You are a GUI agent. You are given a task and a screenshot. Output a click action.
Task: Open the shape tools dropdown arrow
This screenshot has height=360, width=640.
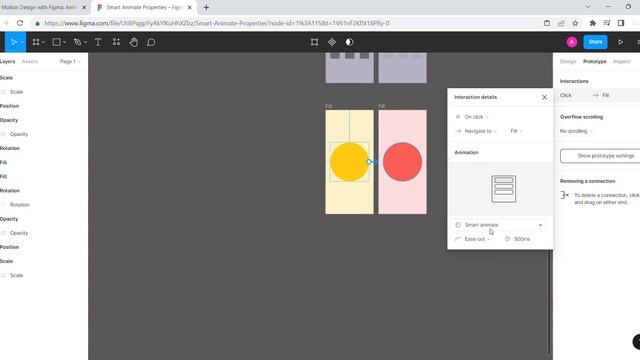(64, 42)
